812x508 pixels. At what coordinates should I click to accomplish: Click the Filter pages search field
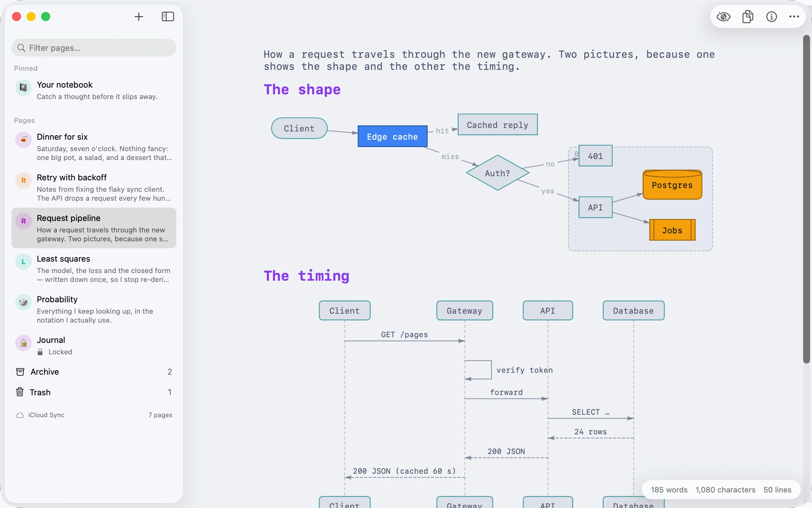click(x=94, y=48)
